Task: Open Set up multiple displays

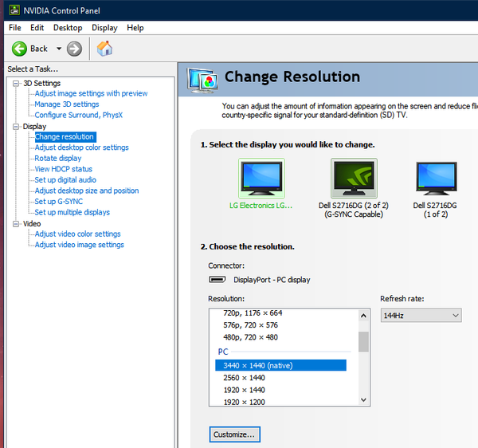Action: [72, 212]
